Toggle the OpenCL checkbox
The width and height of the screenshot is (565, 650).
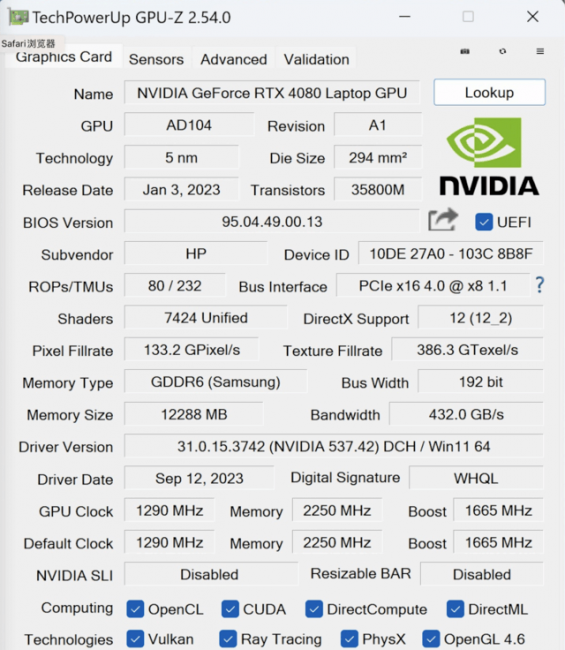pyautogui.click(x=135, y=609)
